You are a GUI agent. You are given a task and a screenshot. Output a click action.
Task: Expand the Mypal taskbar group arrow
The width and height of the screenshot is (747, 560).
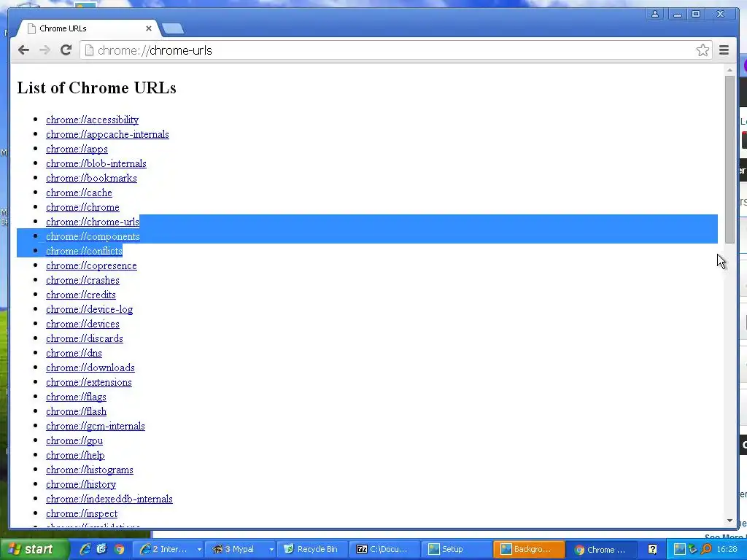click(x=271, y=550)
